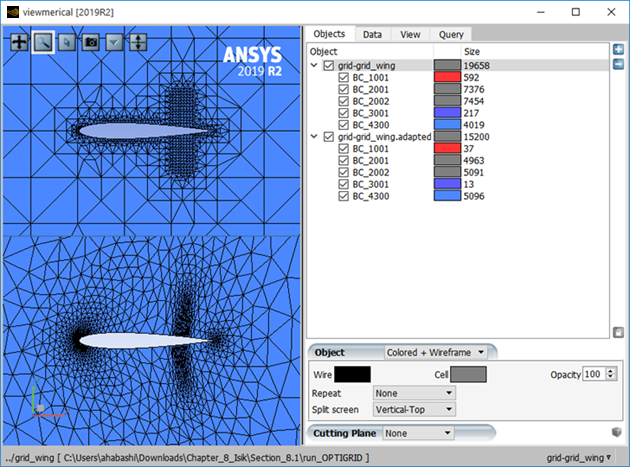This screenshot has width=630, height=467.
Task: Click the plus icon beside object list
Action: [618, 50]
